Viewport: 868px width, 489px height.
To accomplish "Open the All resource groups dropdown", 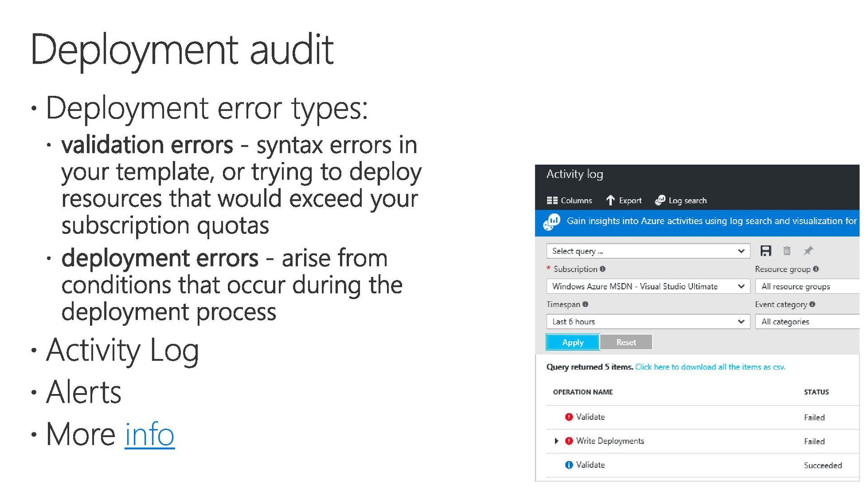I will pos(807,286).
